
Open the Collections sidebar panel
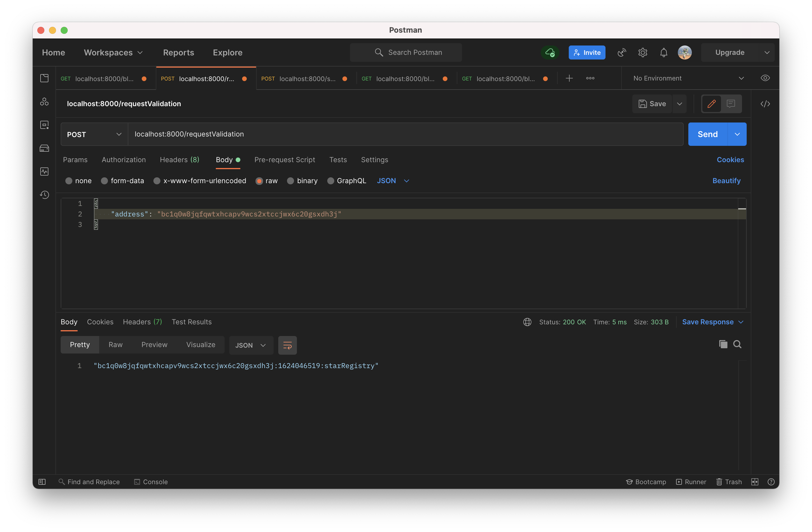(44, 78)
